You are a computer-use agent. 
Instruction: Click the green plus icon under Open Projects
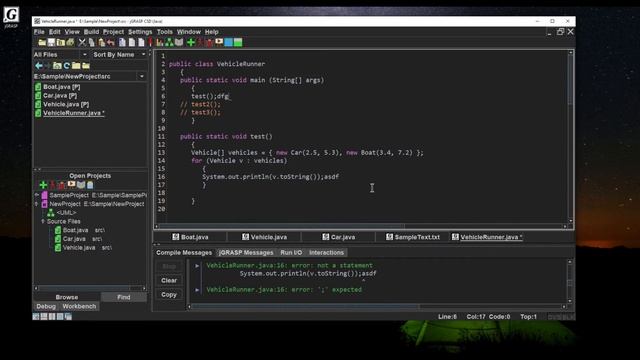43,185
